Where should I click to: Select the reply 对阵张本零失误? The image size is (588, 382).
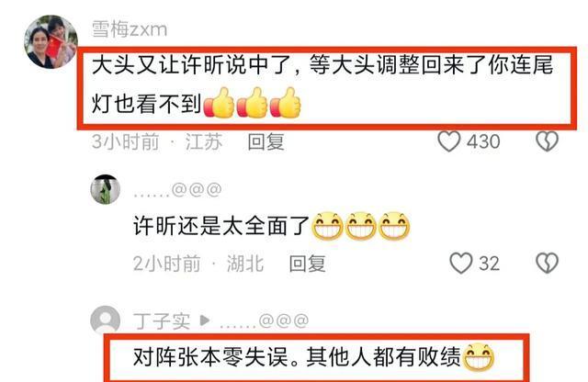coord(211,356)
